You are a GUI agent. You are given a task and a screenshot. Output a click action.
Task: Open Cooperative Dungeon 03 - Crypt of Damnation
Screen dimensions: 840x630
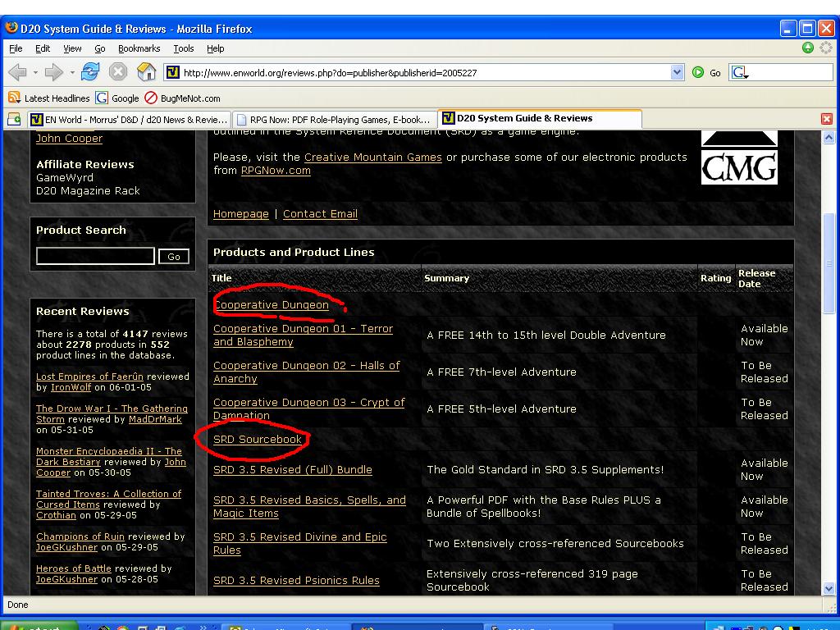click(x=308, y=409)
